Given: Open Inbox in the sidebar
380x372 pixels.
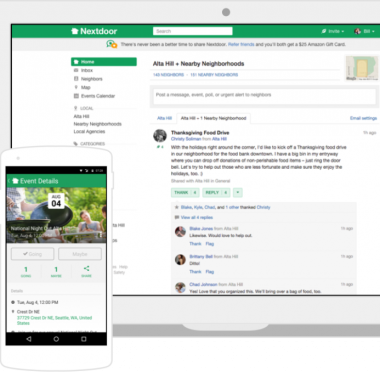Looking at the screenshot, I should coord(87,70).
